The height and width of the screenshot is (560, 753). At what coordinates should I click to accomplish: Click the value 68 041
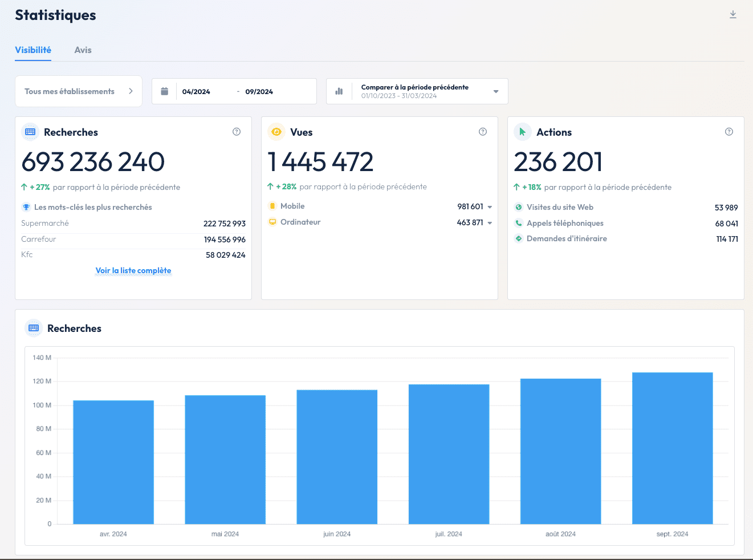click(727, 224)
